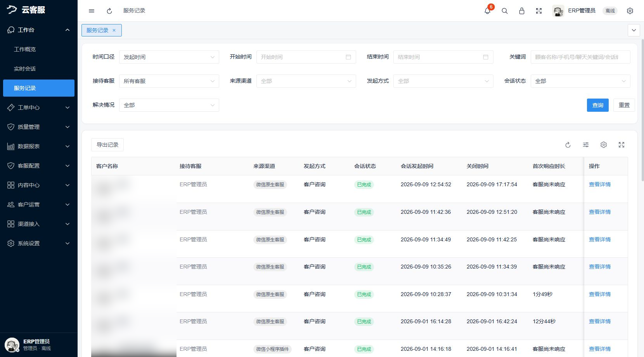This screenshot has height=357, width=644.
Task: Open the calendar icon in 开始时间 field
Action: point(348,57)
